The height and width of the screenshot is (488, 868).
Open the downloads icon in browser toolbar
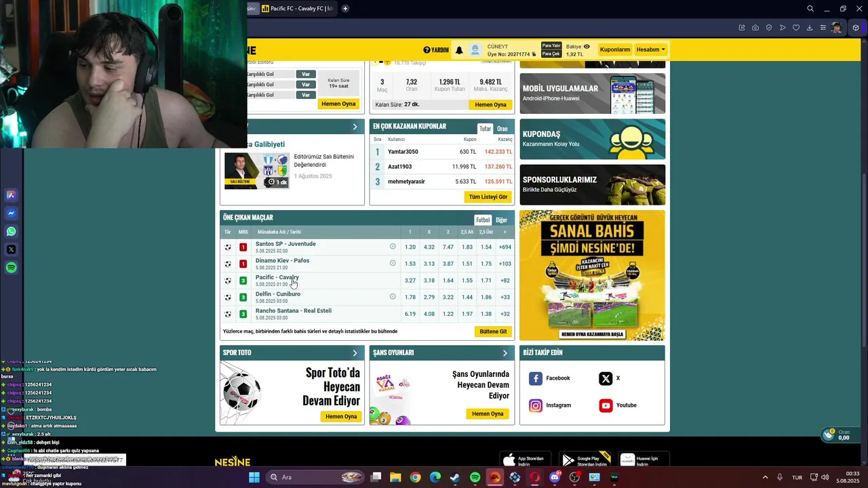[810, 28]
